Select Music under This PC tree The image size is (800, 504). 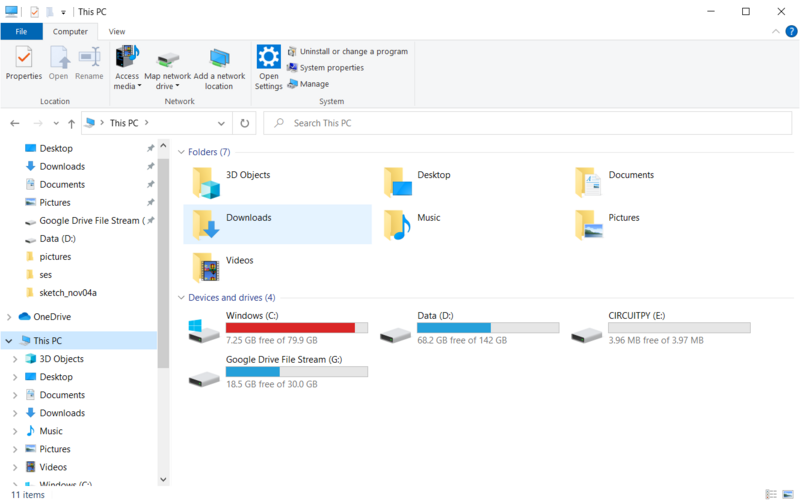tap(51, 431)
